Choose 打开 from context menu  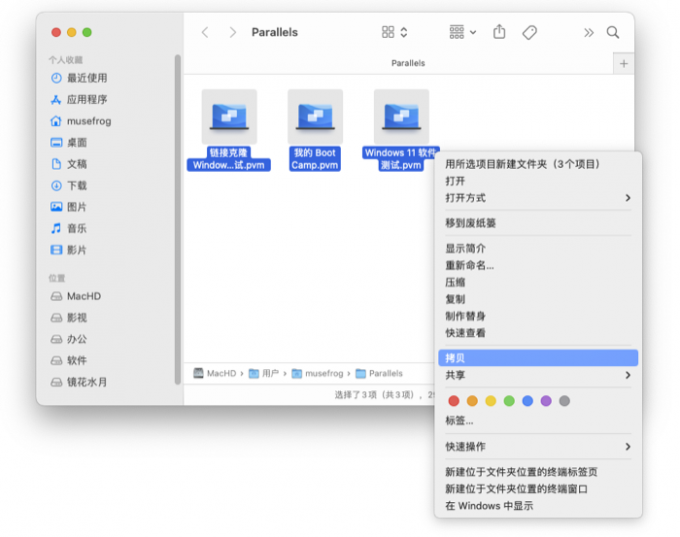pyautogui.click(x=538, y=181)
